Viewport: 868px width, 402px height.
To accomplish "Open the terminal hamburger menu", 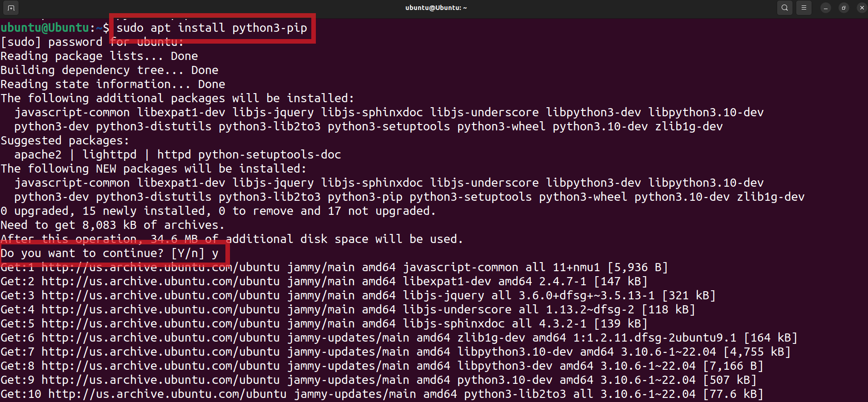I will click(803, 8).
